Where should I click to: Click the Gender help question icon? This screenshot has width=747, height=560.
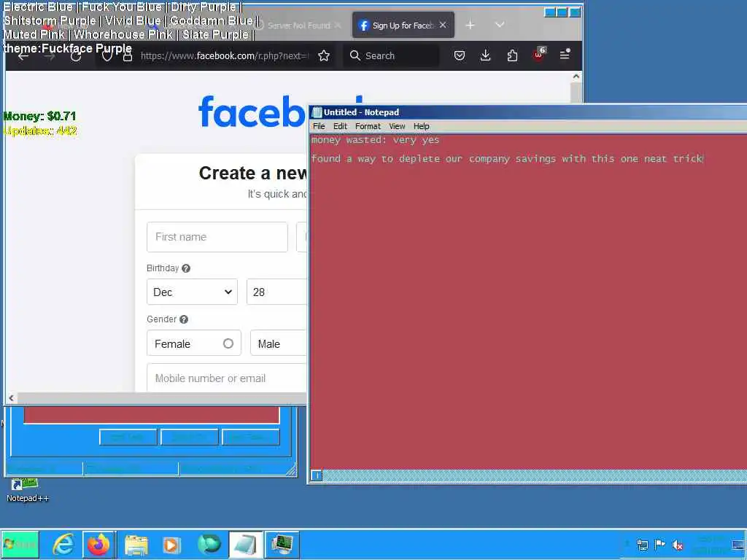pyautogui.click(x=184, y=319)
